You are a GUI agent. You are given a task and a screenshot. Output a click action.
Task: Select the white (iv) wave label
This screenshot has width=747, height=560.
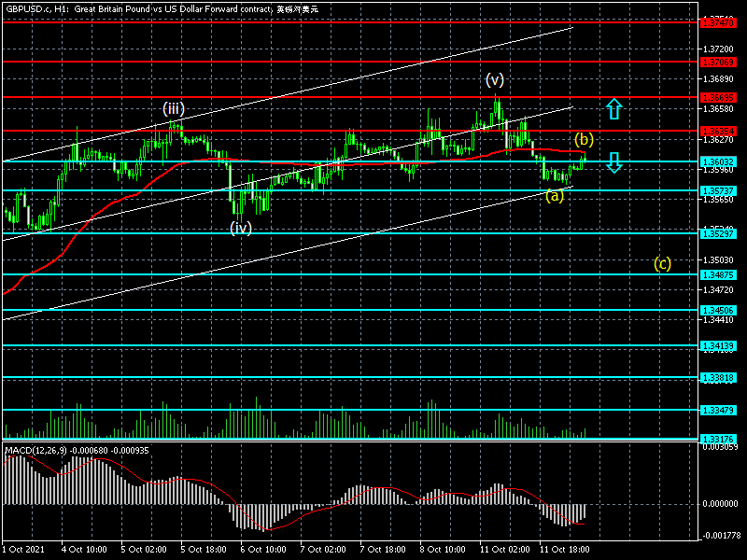coord(241,228)
